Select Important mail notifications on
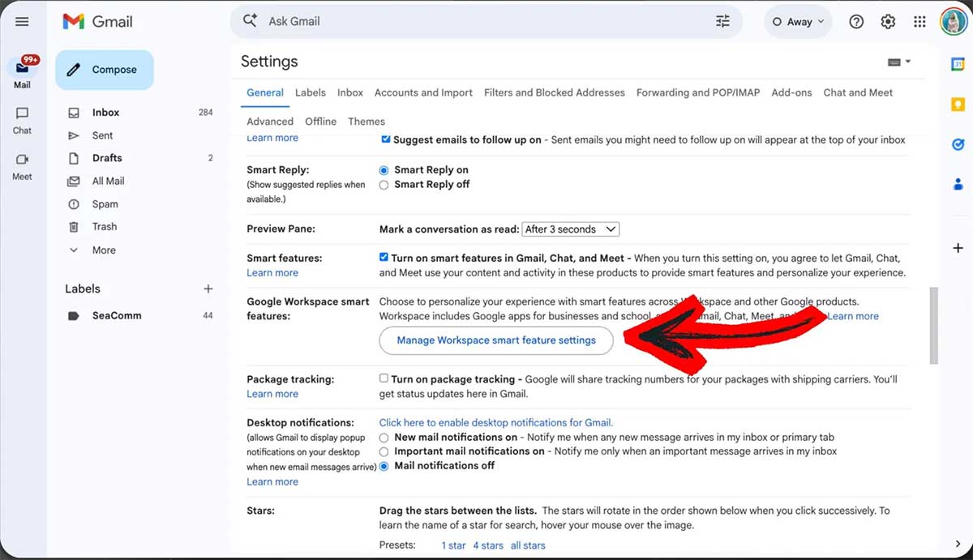The width and height of the screenshot is (973, 560). [384, 451]
